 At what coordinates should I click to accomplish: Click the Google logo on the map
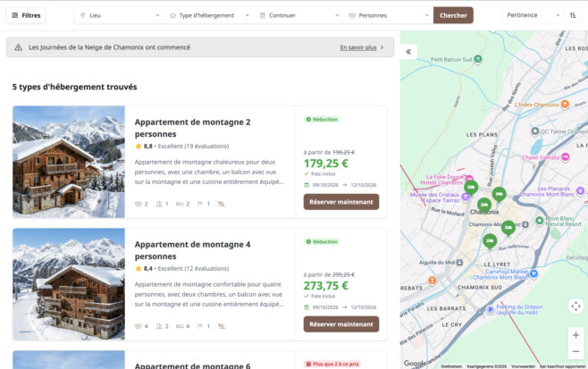416,363
